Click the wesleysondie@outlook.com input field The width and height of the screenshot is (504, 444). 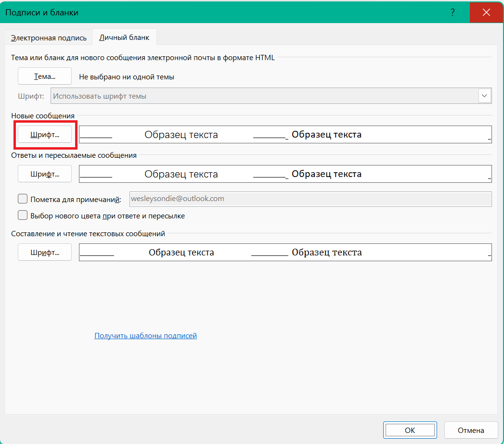point(310,199)
